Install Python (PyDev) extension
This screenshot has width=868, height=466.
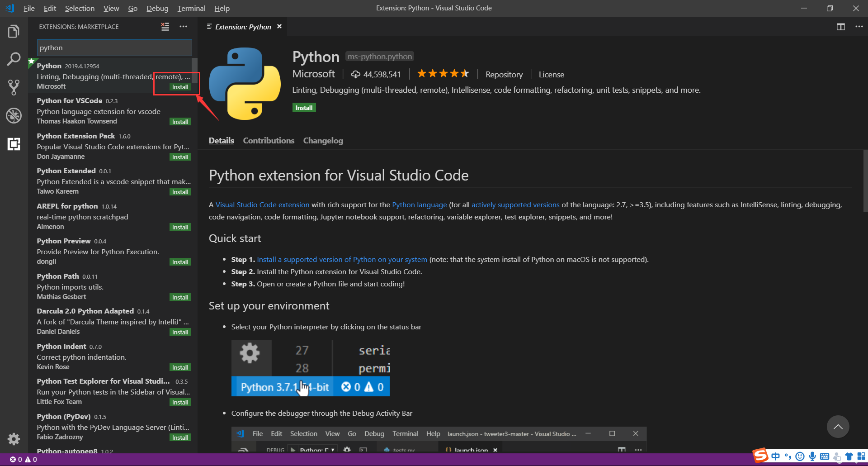(180, 437)
